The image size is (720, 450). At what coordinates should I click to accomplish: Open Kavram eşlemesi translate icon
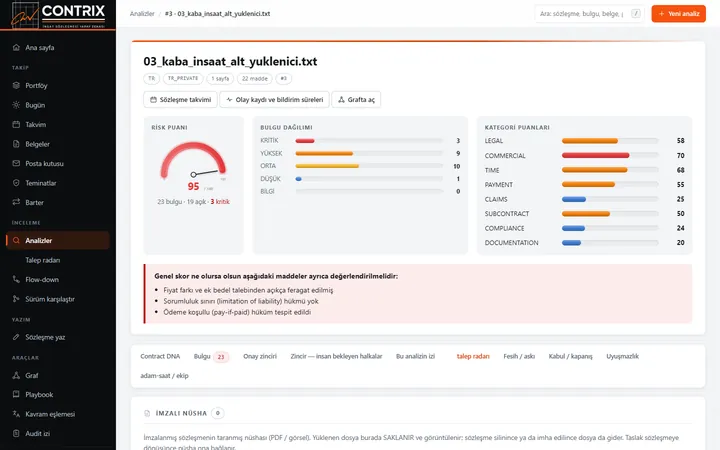[x=16, y=414]
